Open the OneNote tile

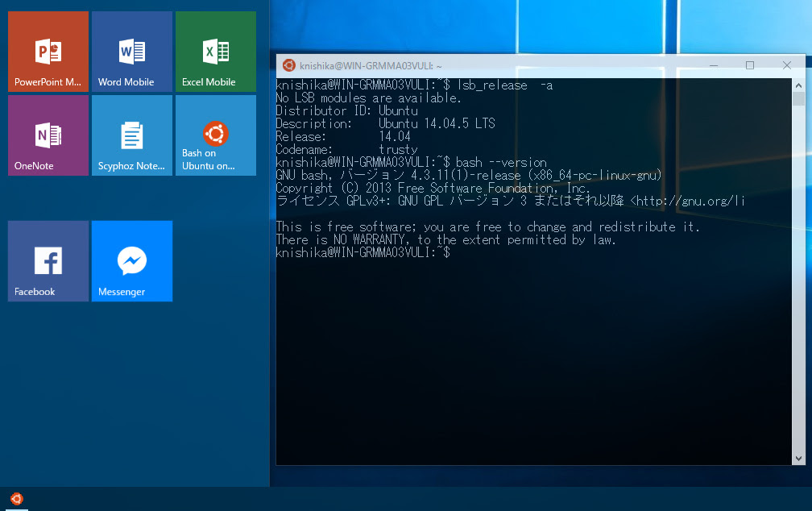(48, 135)
